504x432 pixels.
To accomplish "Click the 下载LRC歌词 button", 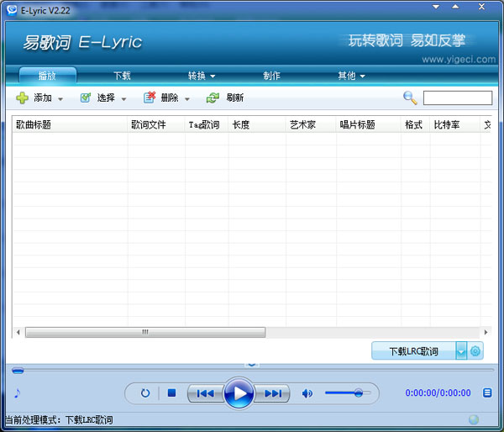I will pos(413,351).
